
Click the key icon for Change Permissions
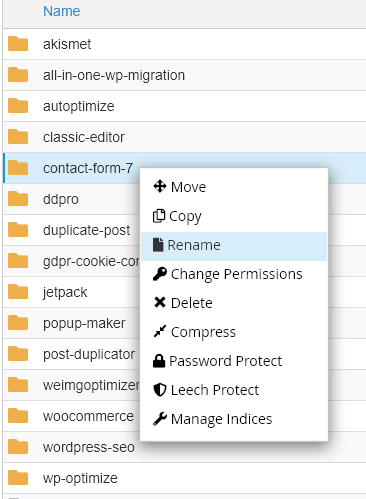[x=160, y=274]
